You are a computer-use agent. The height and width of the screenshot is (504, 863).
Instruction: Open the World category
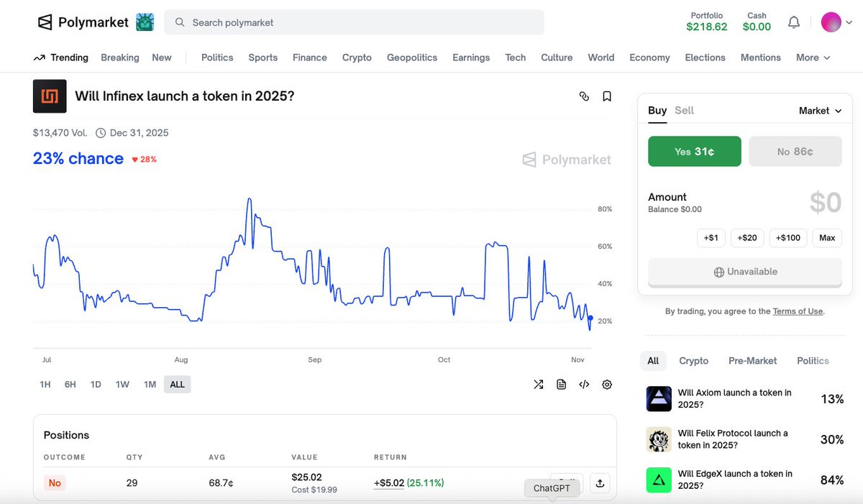(601, 58)
